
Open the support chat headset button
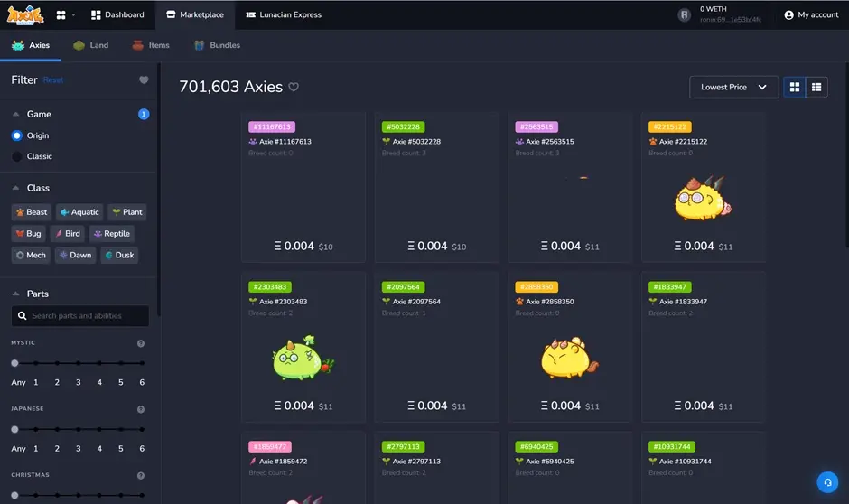(827, 482)
